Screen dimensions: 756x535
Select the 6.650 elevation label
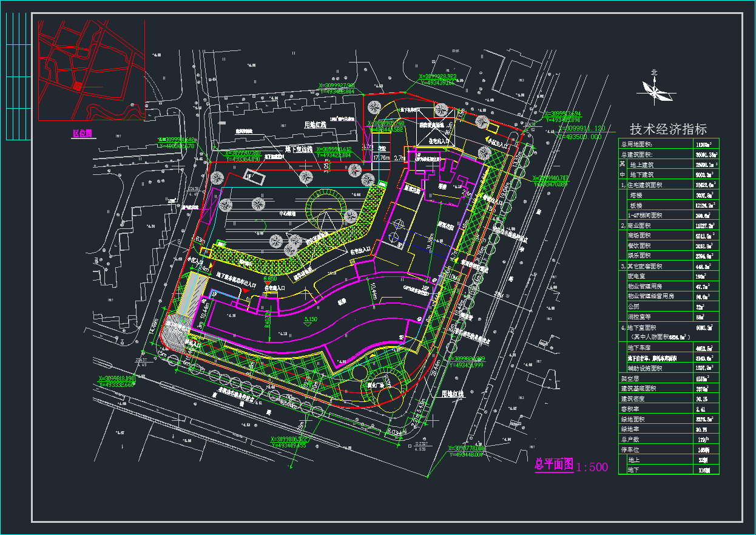click(x=269, y=278)
